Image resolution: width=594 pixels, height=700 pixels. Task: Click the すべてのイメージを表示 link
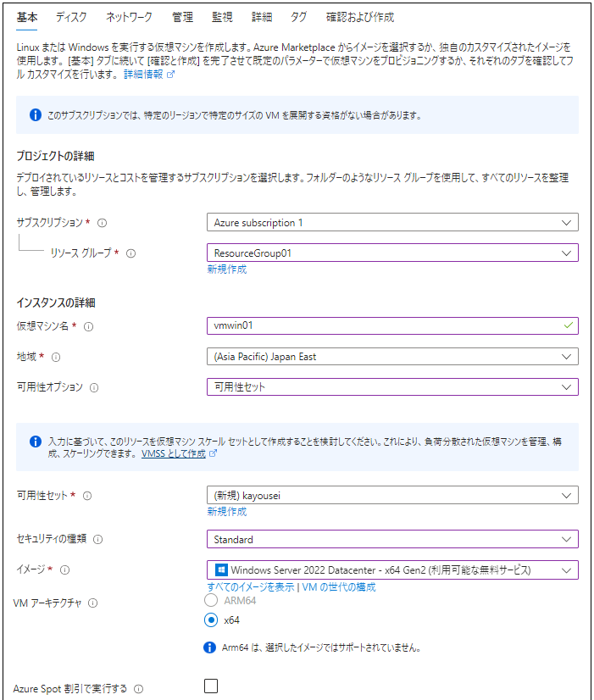(250, 587)
